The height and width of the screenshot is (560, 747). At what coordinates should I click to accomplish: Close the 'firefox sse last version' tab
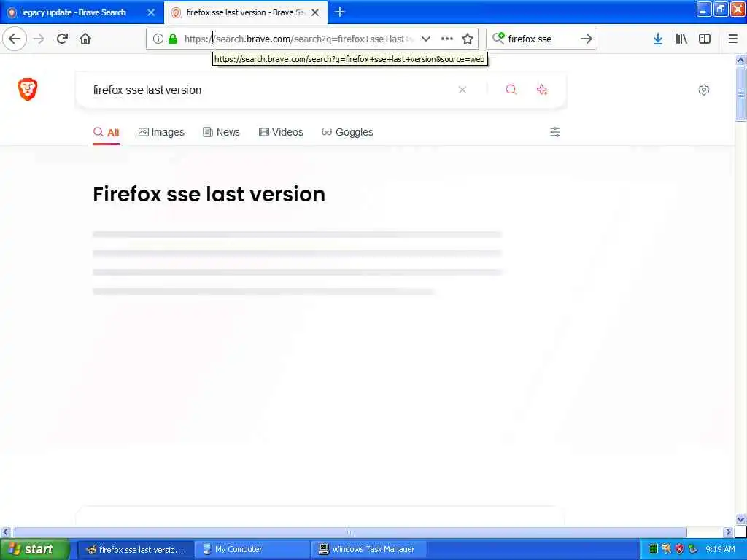[315, 12]
